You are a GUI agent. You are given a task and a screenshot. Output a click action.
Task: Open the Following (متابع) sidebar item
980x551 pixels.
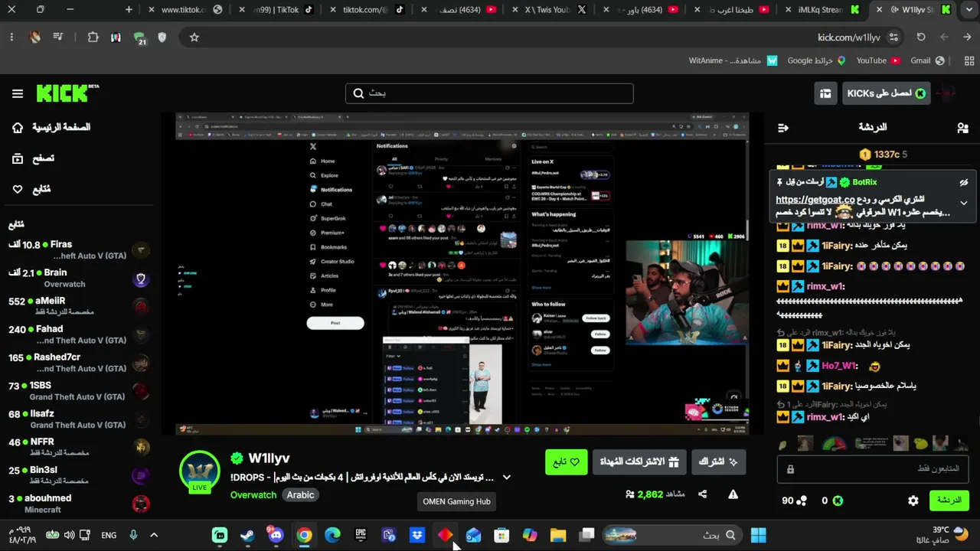(x=32, y=189)
